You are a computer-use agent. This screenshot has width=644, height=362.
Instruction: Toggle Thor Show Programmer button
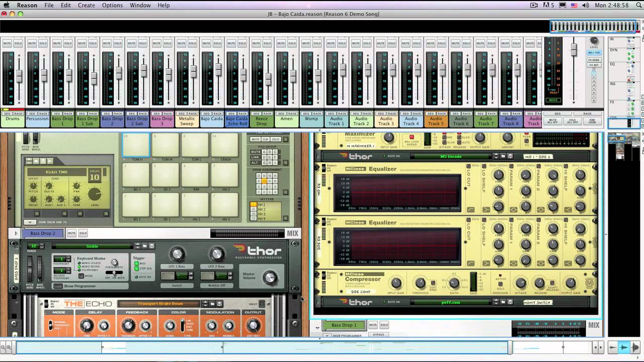coord(58,286)
